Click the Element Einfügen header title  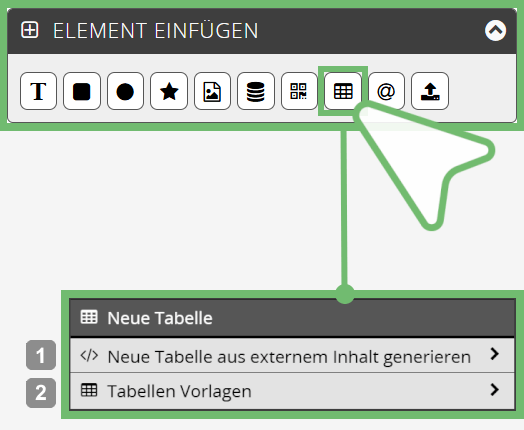pyautogui.click(x=155, y=31)
